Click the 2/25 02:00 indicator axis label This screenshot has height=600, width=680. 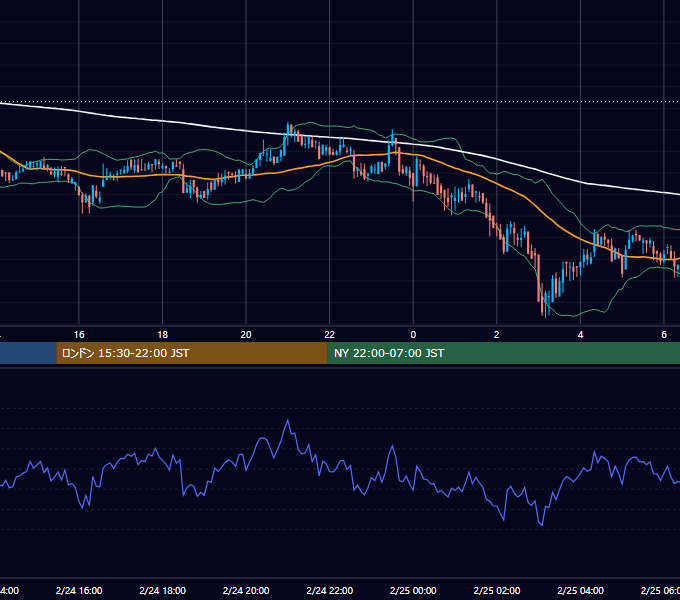[x=497, y=590]
